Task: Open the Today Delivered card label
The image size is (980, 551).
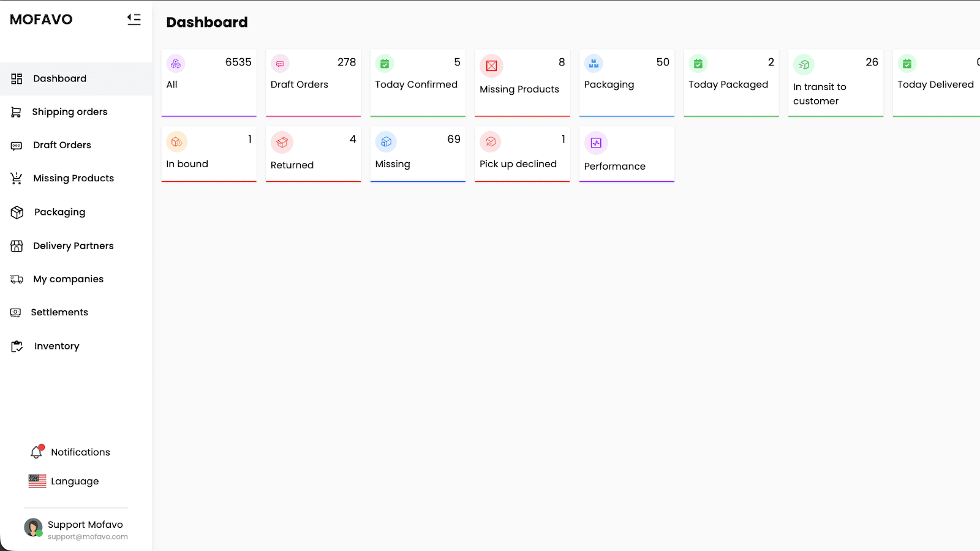Action: 936,84
